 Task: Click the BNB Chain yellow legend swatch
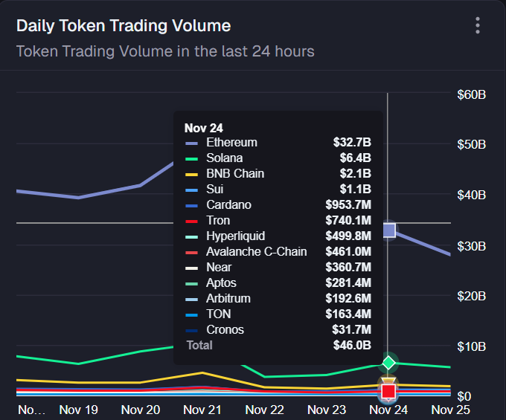[192, 174]
